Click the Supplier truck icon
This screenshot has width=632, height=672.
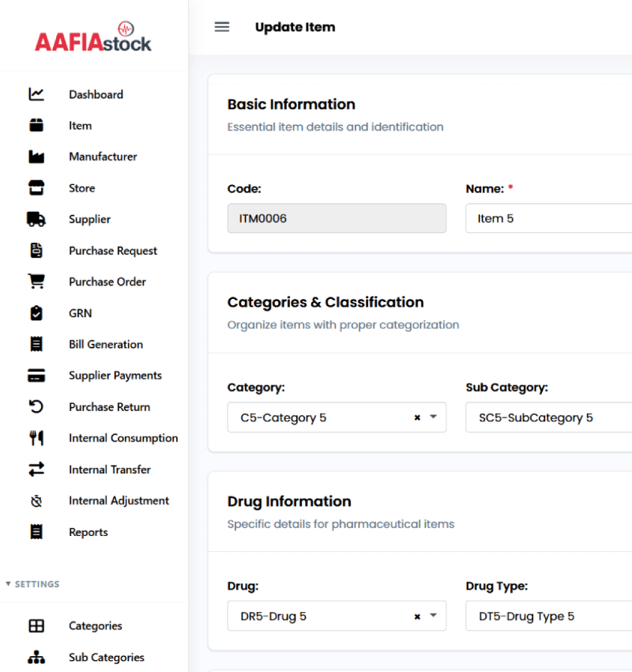point(36,219)
